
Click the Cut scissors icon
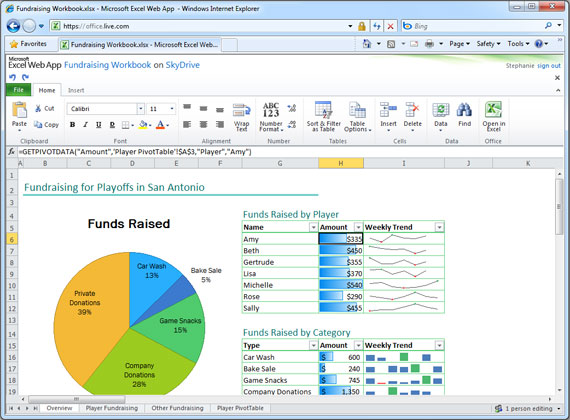[38, 108]
